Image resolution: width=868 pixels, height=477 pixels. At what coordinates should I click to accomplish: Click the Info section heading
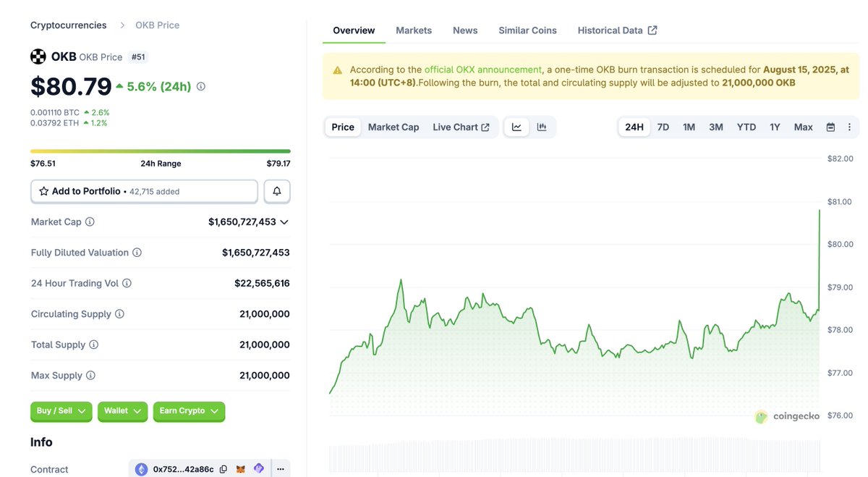[41, 442]
